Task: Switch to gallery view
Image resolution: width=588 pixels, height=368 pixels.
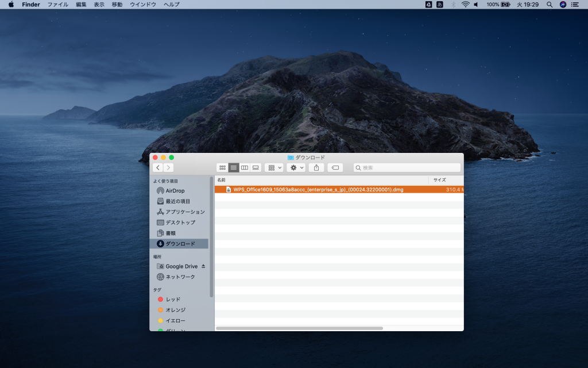Action: (x=254, y=167)
